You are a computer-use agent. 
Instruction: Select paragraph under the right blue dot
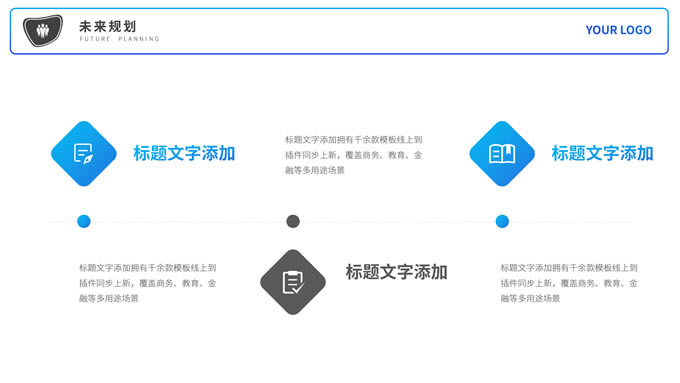pyautogui.click(x=569, y=283)
